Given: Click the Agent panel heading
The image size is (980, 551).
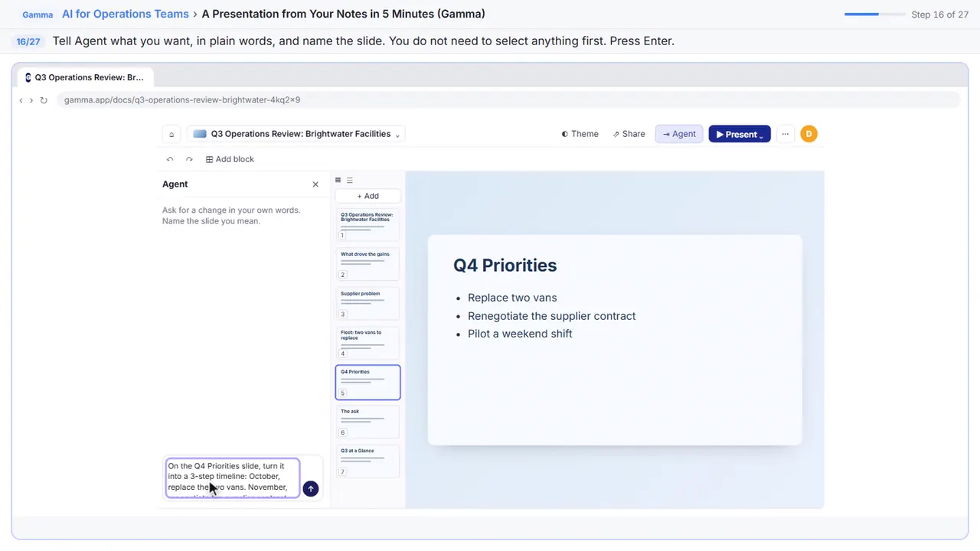Looking at the screenshot, I should [x=175, y=184].
